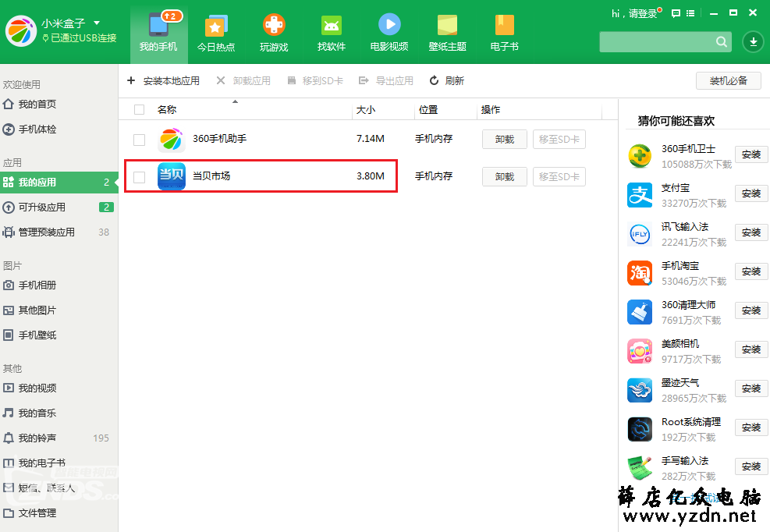
Task: Switch to the 壁纸主题 tab
Action: pos(447,33)
